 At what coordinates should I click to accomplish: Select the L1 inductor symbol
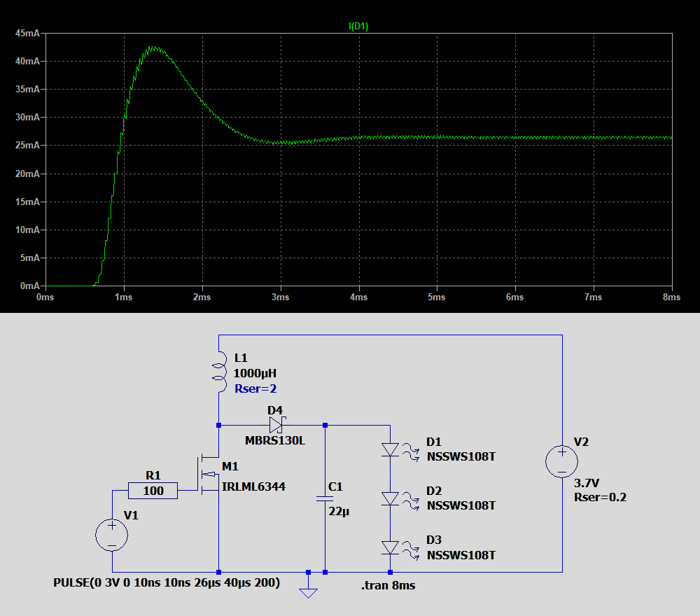tap(218, 372)
